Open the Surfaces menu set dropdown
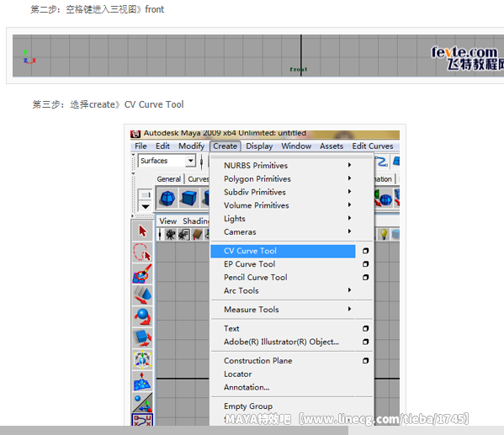The image size is (504, 435). [191, 161]
